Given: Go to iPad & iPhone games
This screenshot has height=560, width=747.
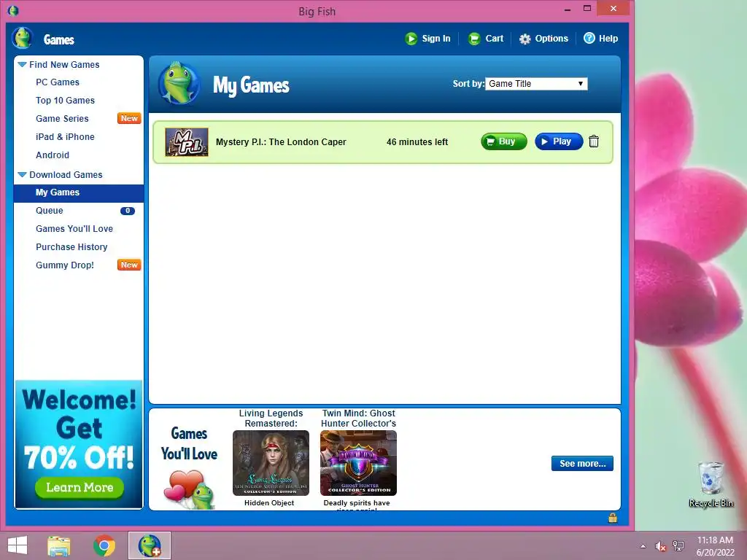Looking at the screenshot, I should point(65,137).
